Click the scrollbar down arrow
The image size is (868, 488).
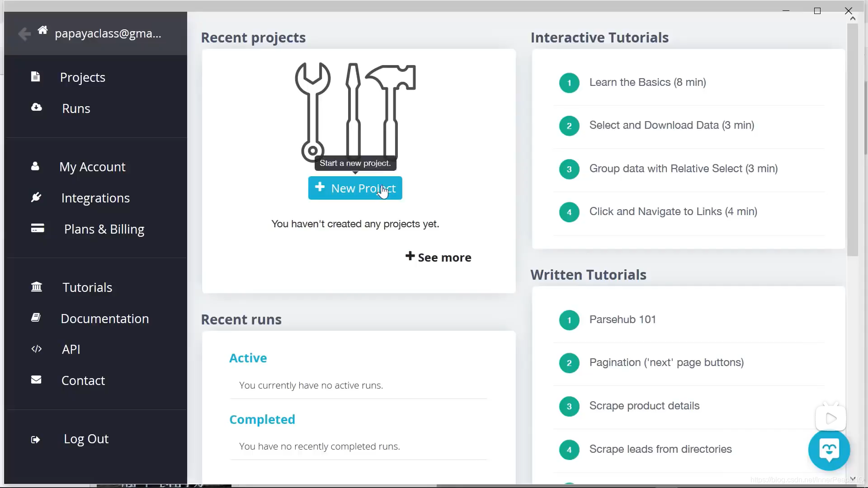click(852, 479)
